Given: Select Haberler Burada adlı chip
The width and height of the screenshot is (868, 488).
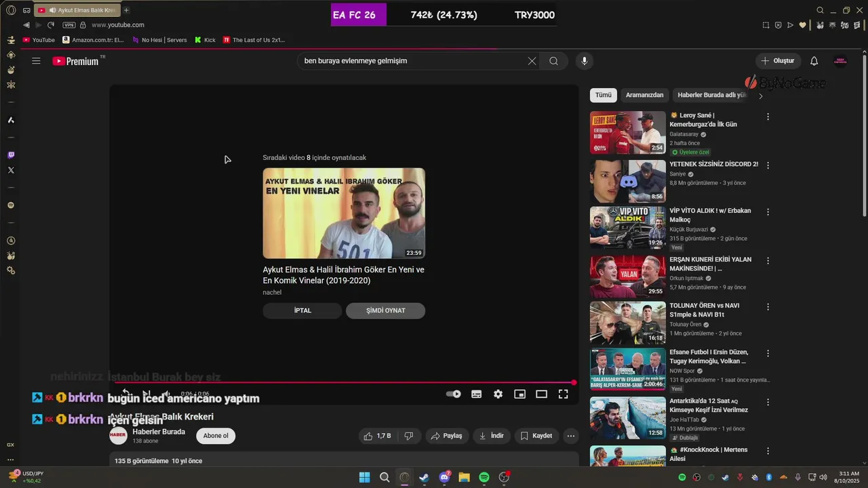Looking at the screenshot, I should point(711,96).
